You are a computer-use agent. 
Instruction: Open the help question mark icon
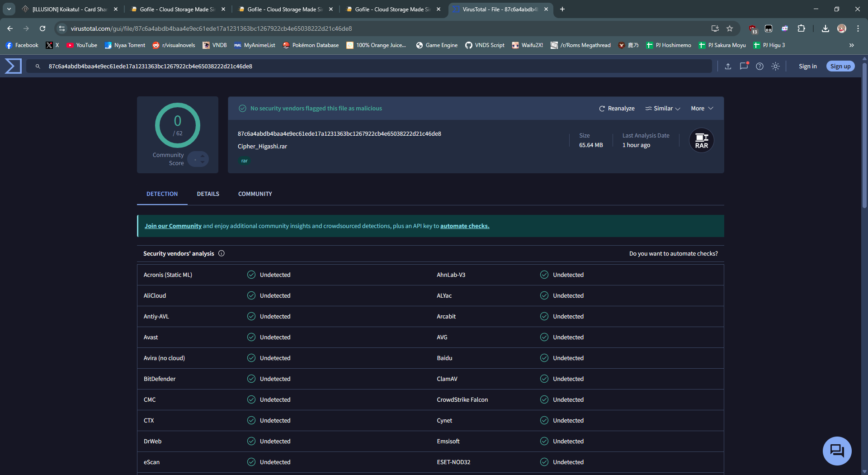coord(759,66)
